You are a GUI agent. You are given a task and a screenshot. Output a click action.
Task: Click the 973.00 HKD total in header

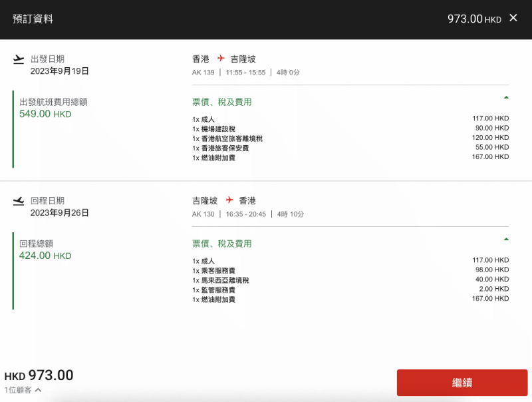[x=474, y=19]
